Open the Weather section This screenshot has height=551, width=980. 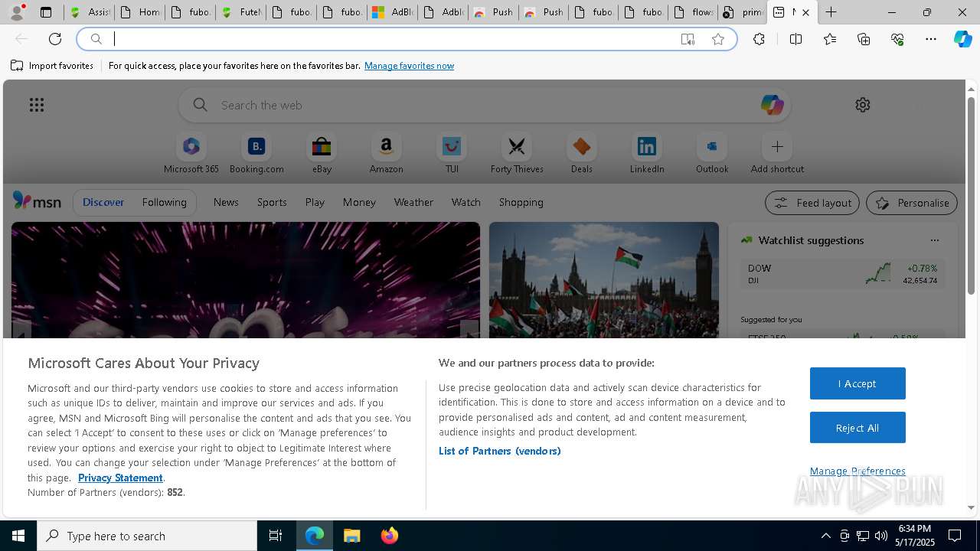[413, 202]
